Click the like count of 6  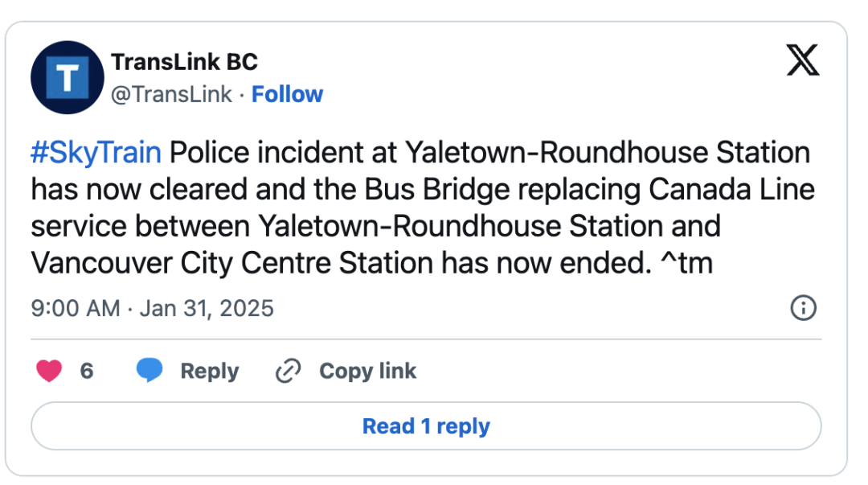pyautogui.click(x=86, y=371)
